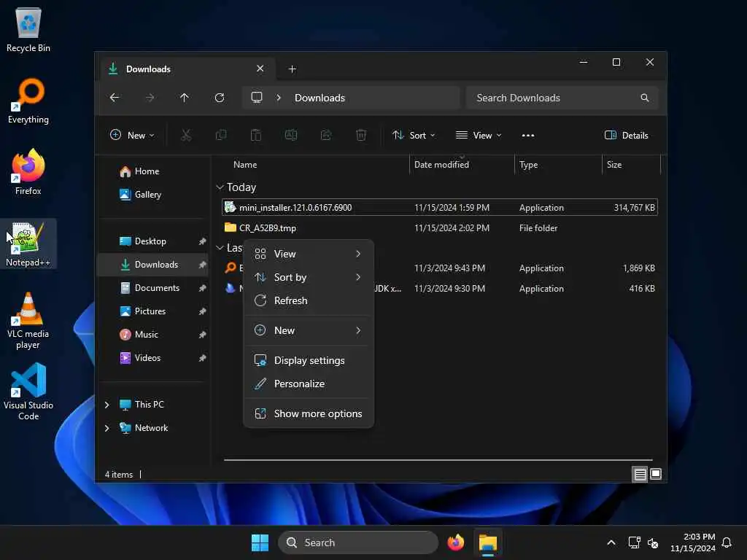747x560 pixels.
Task: Select the Firefox desktop shortcut
Action: coord(28,172)
